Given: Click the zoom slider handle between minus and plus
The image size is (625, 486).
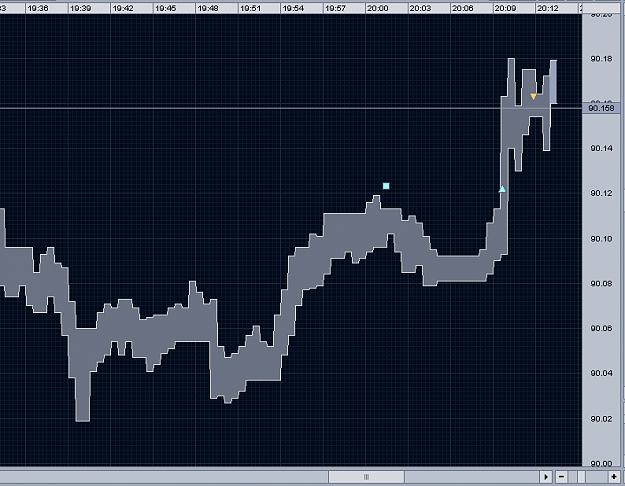Looking at the screenshot, I should pyautogui.click(x=582, y=476).
